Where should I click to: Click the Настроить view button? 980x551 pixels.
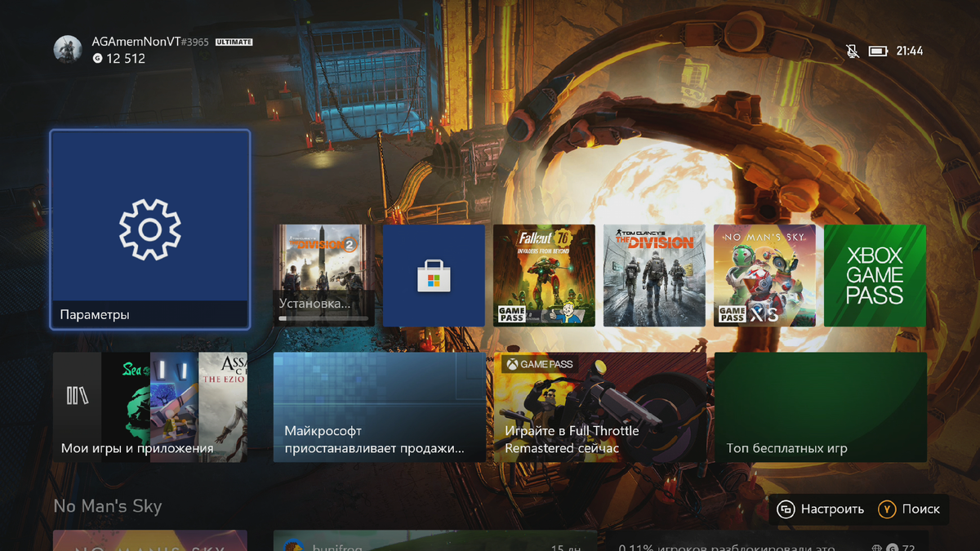[821, 509]
